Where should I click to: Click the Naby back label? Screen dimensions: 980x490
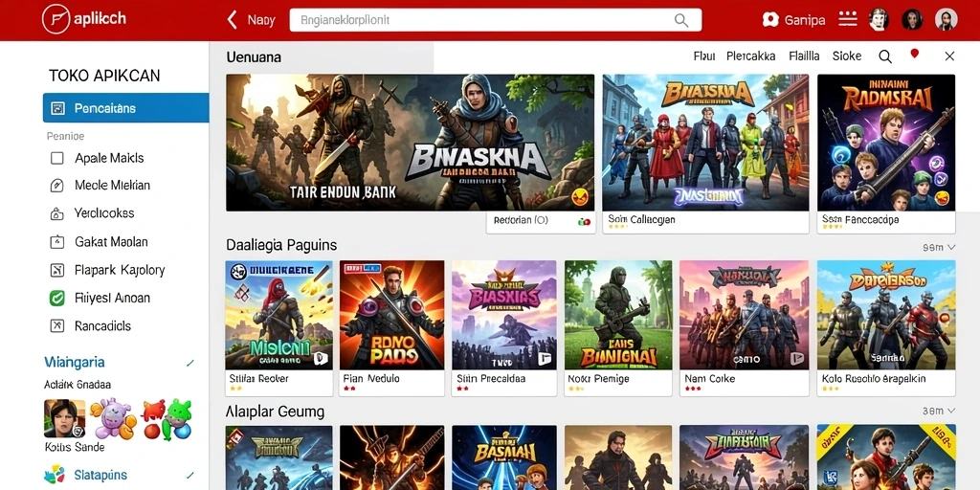pyautogui.click(x=260, y=21)
